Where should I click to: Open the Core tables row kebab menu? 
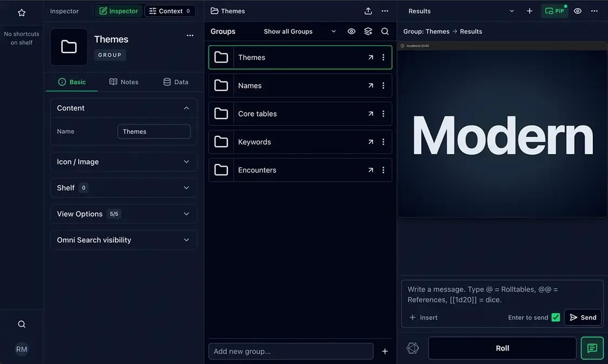(383, 114)
